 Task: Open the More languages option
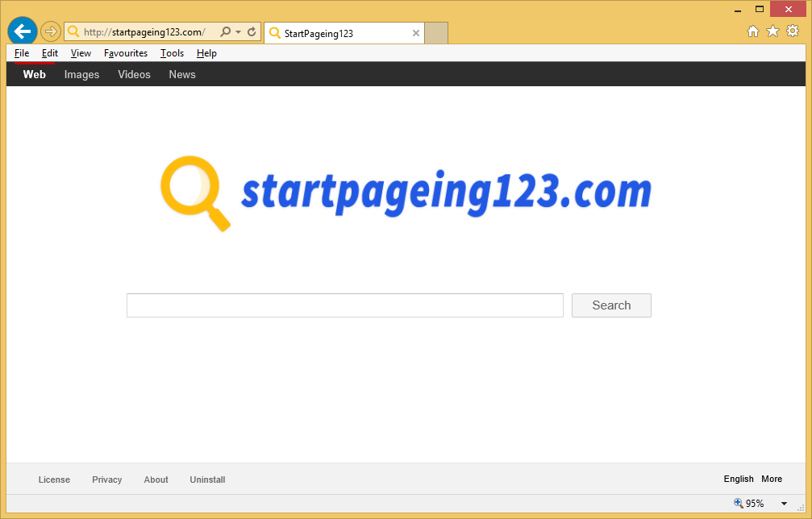coord(772,479)
